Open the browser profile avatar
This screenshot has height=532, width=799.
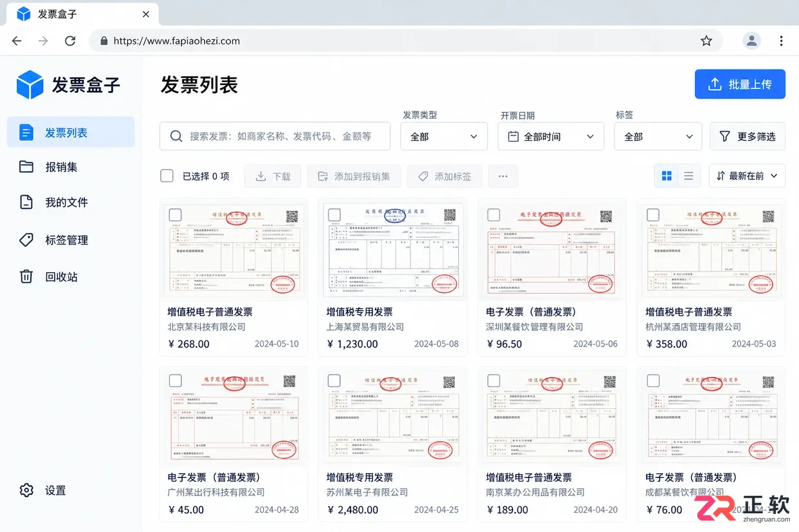click(751, 41)
